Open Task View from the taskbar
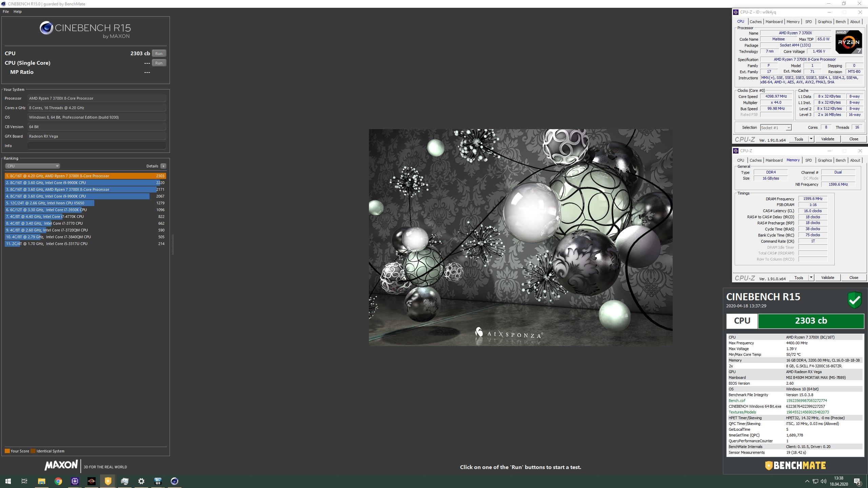Viewport: 868px width, 488px height. pos(24,481)
